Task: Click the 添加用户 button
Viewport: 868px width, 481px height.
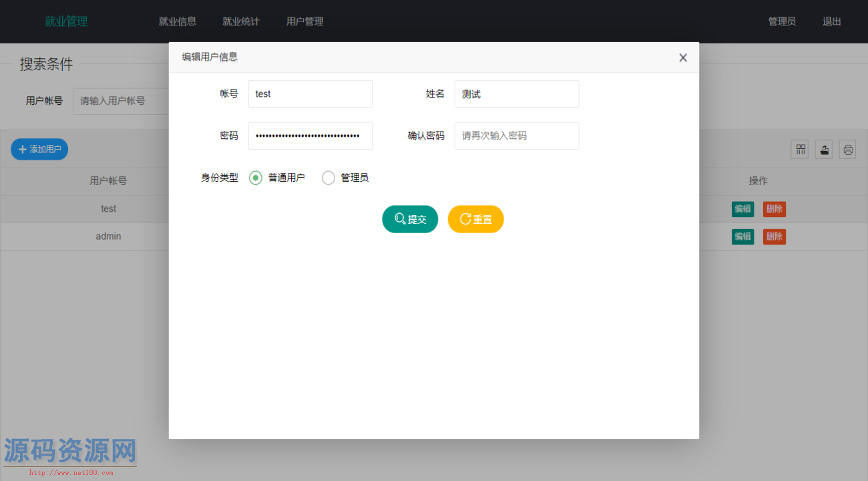Action: [39, 149]
